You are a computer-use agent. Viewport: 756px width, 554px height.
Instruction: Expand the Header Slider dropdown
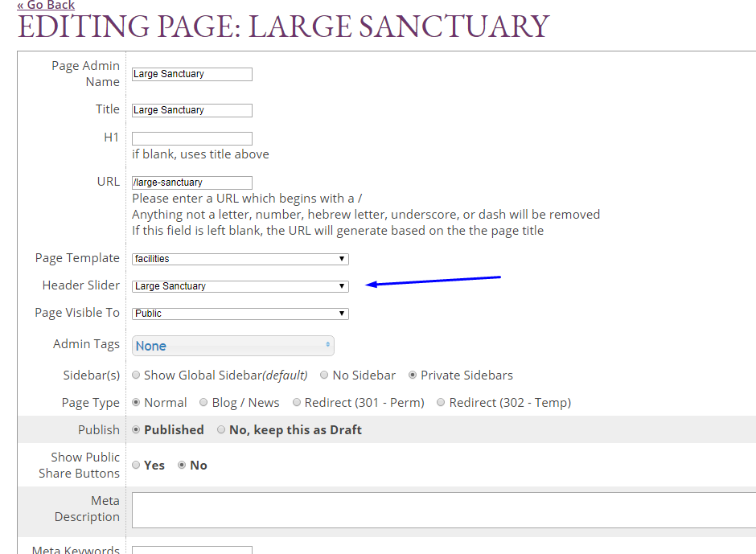[x=240, y=286]
